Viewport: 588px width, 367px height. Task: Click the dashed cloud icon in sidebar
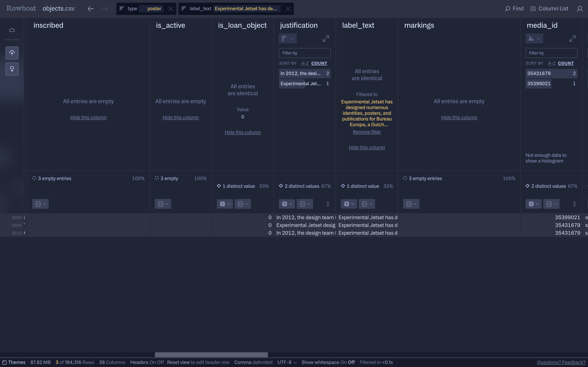pos(12,30)
